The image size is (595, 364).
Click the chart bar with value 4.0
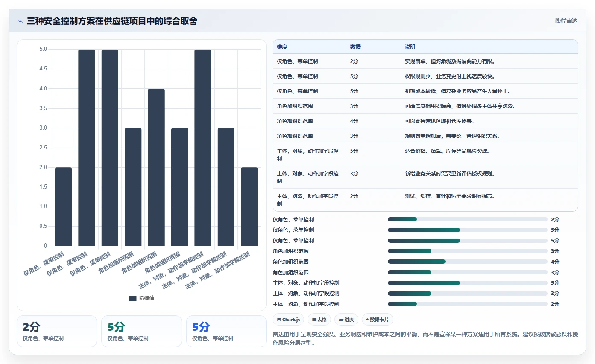(x=156, y=167)
